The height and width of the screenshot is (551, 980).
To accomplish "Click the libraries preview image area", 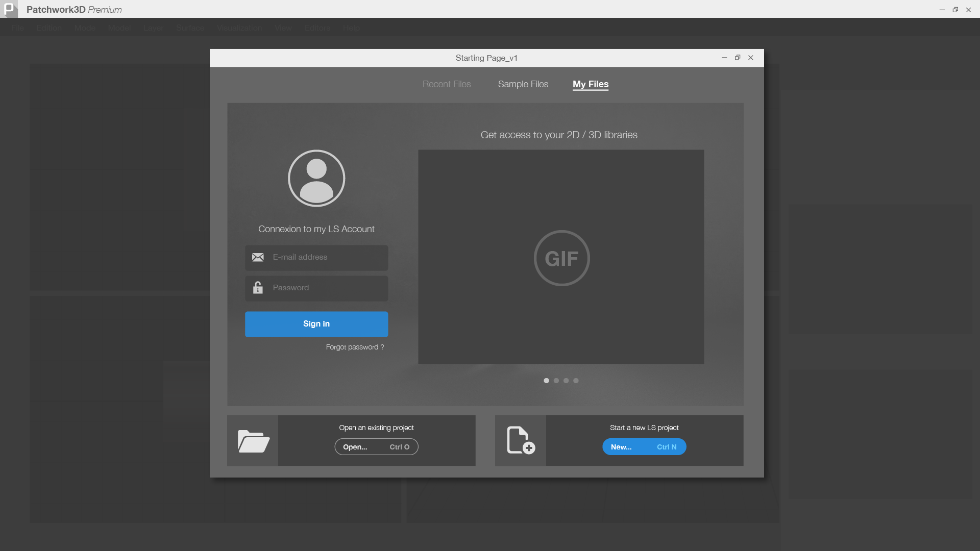I will coord(561,257).
